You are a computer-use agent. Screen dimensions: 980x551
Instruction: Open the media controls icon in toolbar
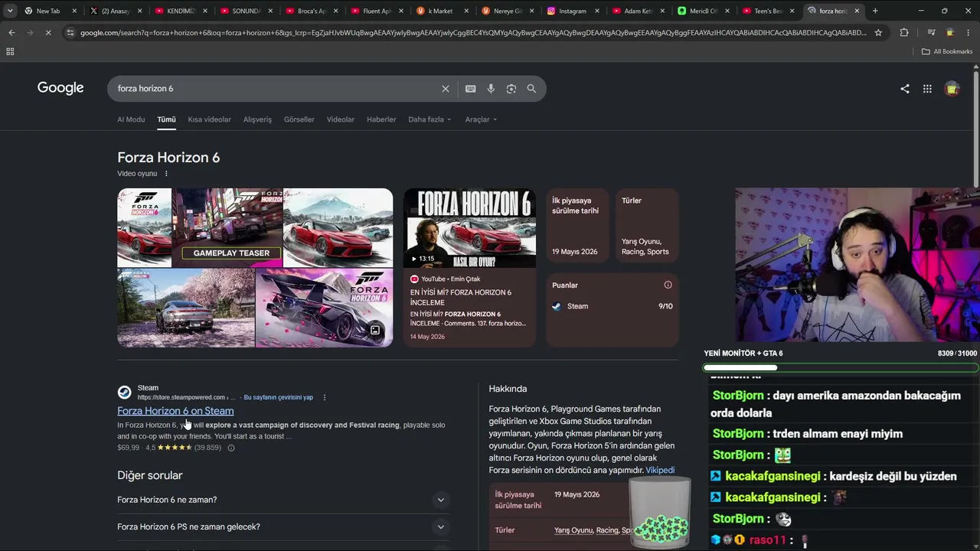(x=931, y=33)
